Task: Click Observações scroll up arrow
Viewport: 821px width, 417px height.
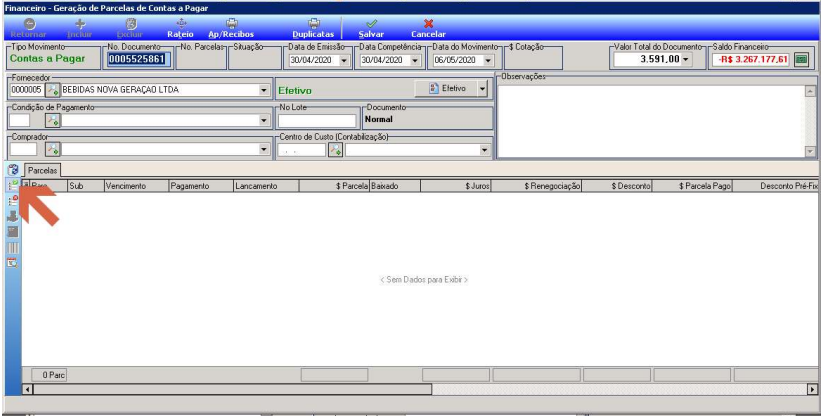Action: [x=810, y=91]
